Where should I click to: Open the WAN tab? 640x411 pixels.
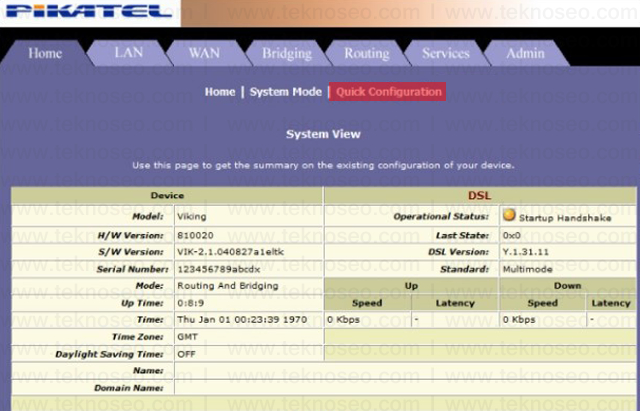click(x=204, y=53)
